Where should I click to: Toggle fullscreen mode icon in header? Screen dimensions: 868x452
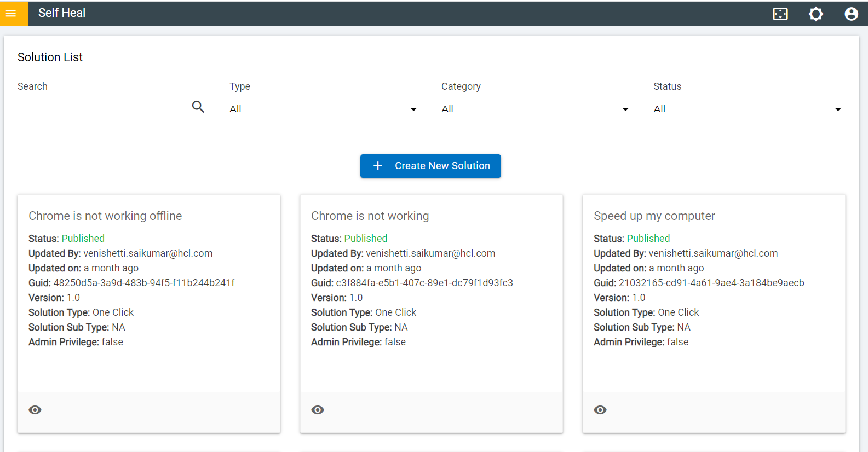pos(780,14)
